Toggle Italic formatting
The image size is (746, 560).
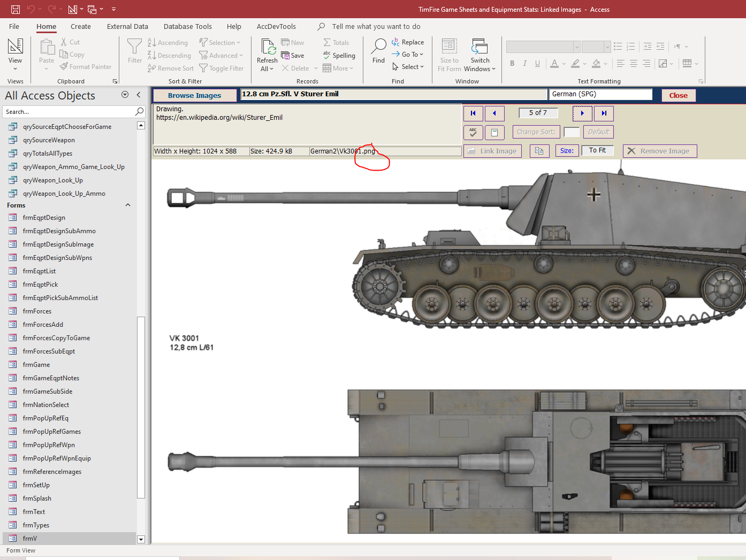pyautogui.click(x=525, y=64)
